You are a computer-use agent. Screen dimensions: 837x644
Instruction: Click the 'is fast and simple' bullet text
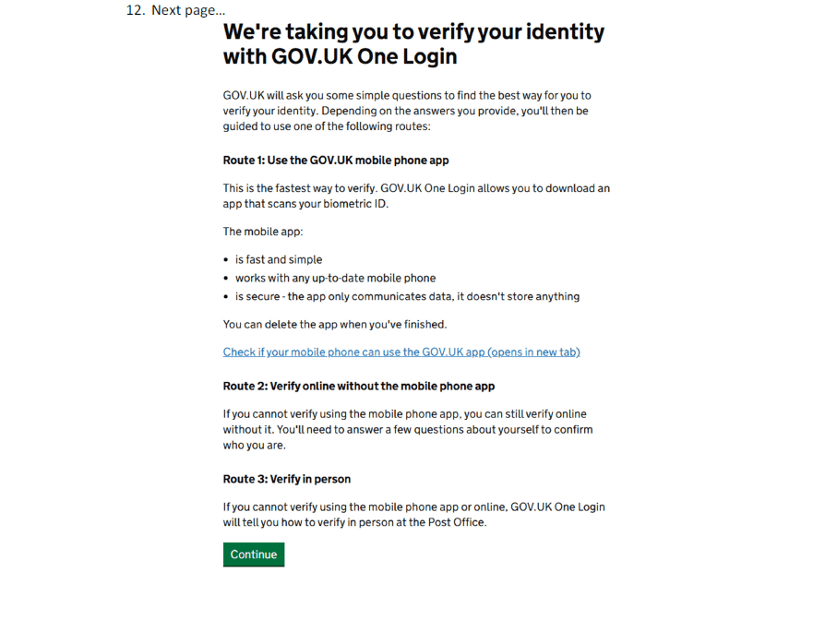pyautogui.click(x=279, y=259)
